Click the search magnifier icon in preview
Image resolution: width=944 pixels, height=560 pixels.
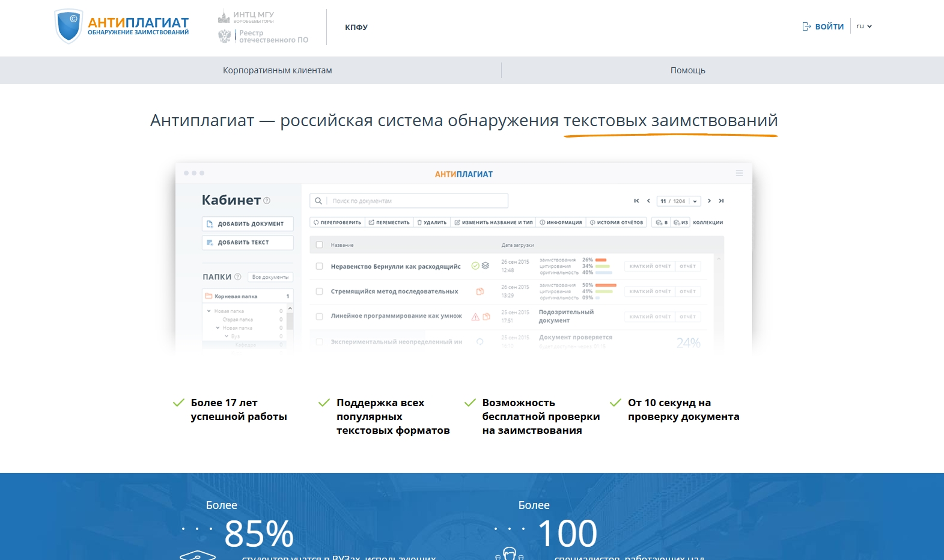point(318,201)
